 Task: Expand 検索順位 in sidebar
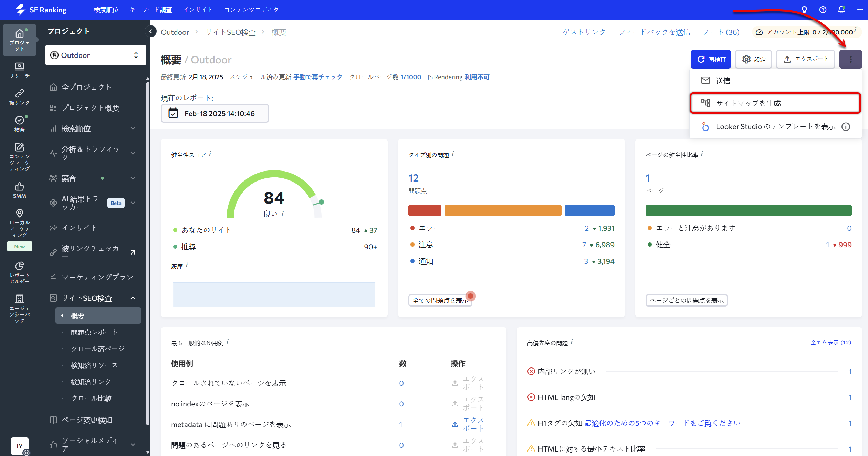click(133, 128)
